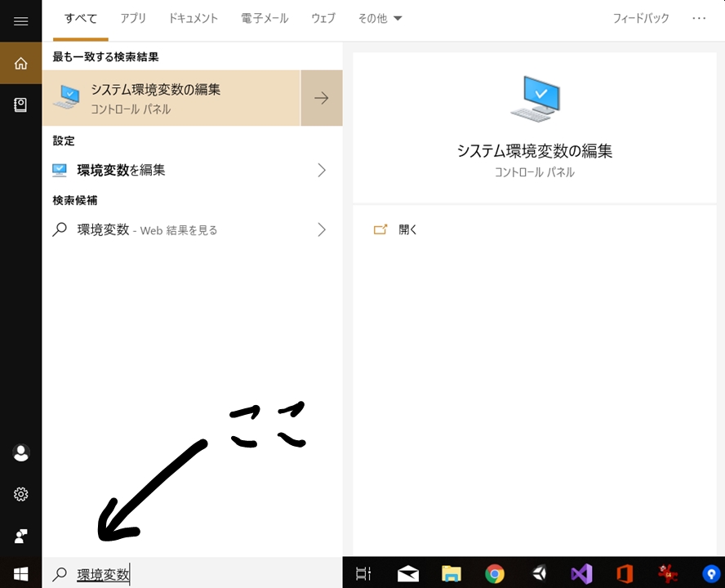
Task: Open Settings via the gear icon
Action: [x=20, y=494]
